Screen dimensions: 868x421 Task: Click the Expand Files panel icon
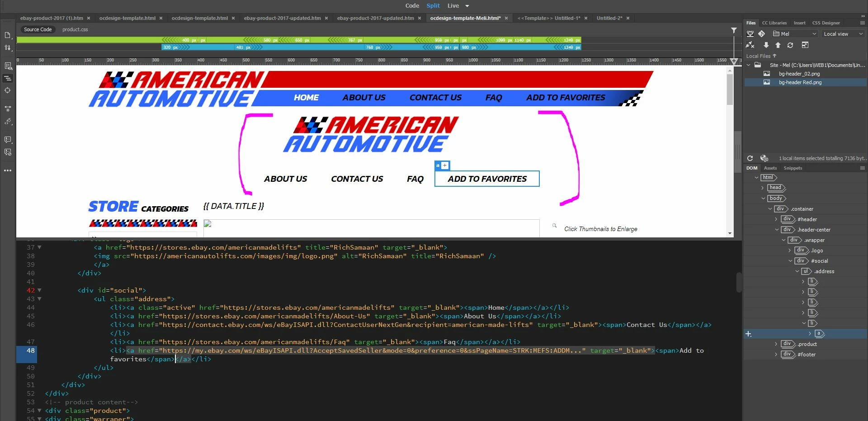805,45
